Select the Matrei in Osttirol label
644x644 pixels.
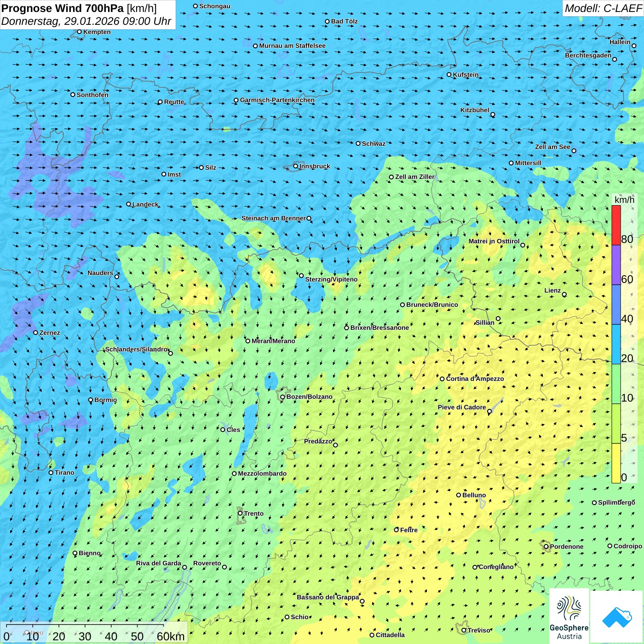coord(494,241)
